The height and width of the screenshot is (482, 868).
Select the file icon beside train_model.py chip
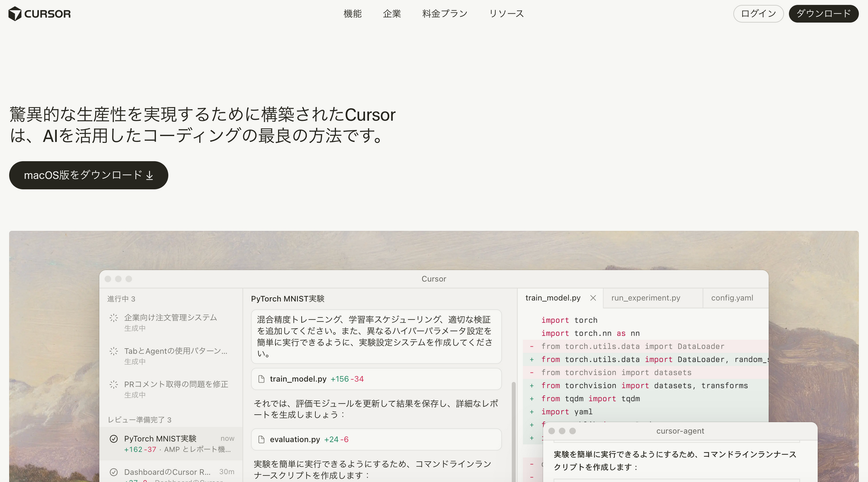pos(261,379)
